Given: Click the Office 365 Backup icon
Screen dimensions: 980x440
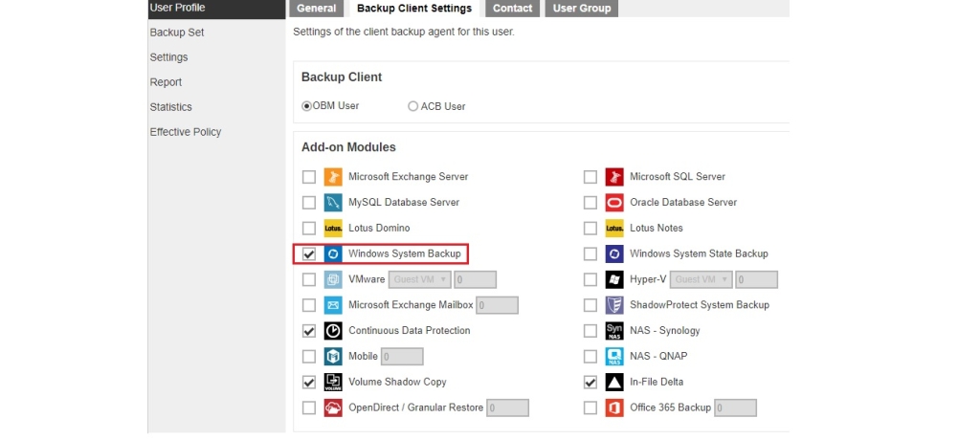Looking at the screenshot, I should pyautogui.click(x=614, y=407).
